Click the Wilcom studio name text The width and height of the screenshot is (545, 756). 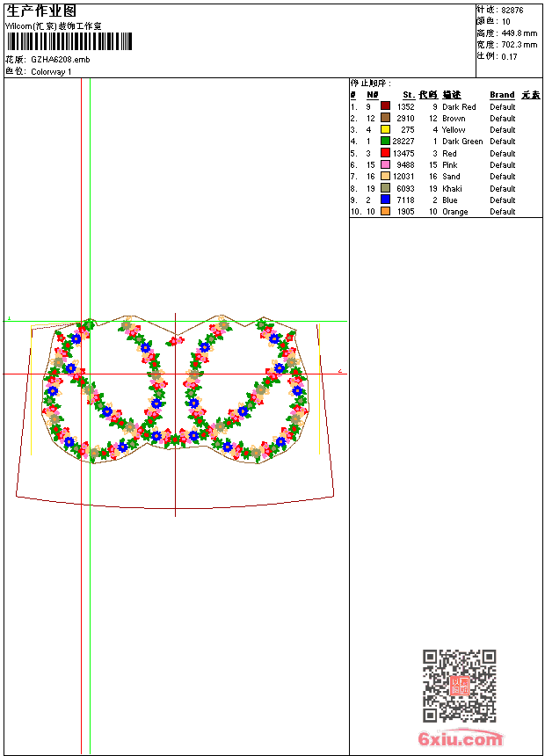[54, 26]
